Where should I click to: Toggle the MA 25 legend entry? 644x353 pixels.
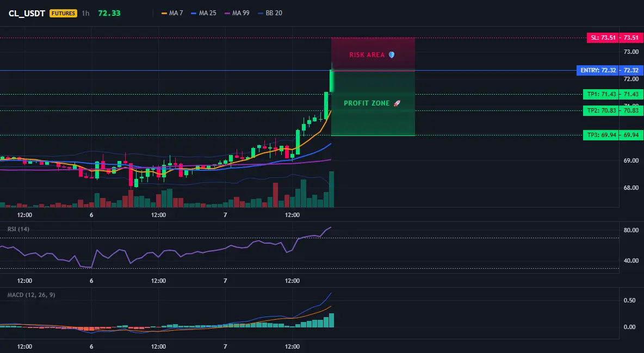click(204, 13)
